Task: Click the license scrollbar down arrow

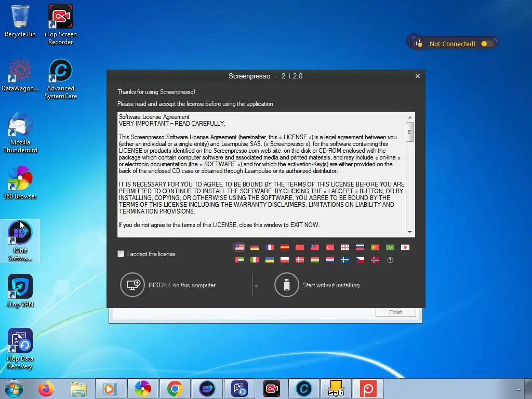Action: [x=410, y=232]
